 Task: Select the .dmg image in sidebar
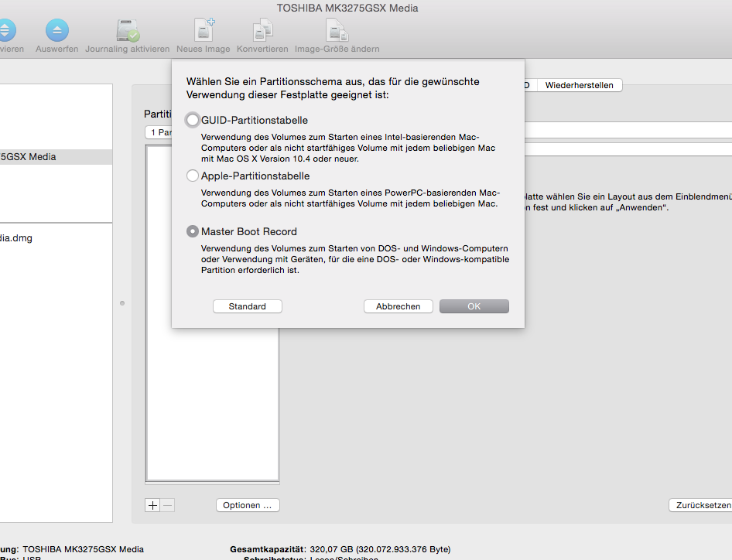pyautogui.click(x=16, y=238)
